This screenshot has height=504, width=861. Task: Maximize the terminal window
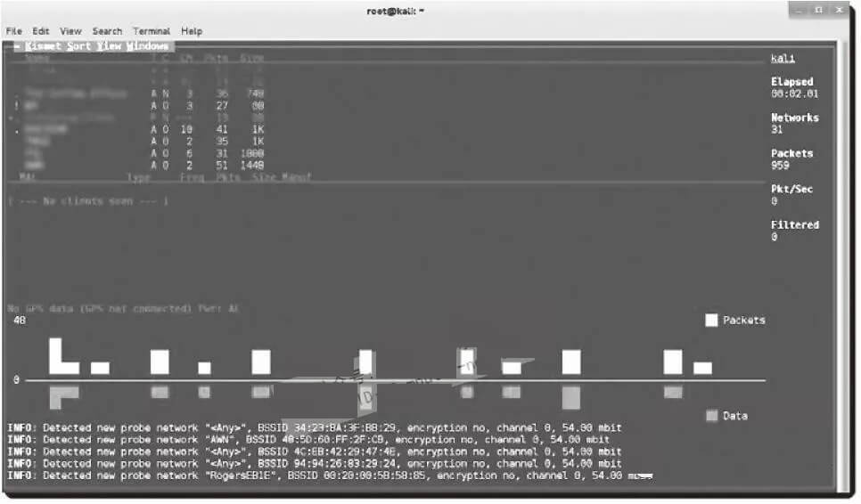[819, 9]
